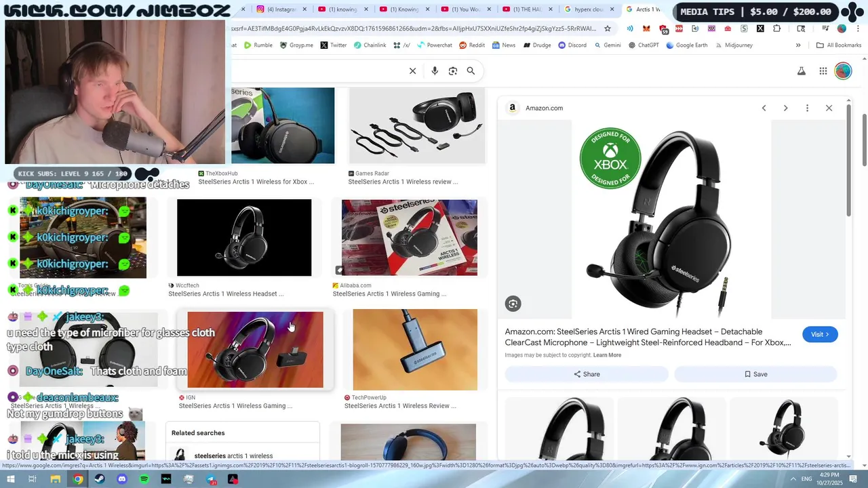Click the magnifier search button

pyautogui.click(x=471, y=70)
